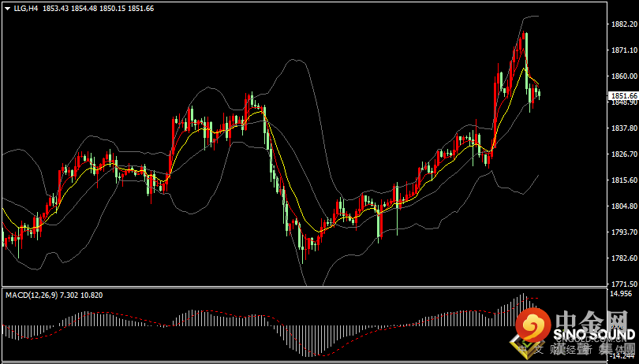Click the 1871.10 price axis label

click(624, 50)
